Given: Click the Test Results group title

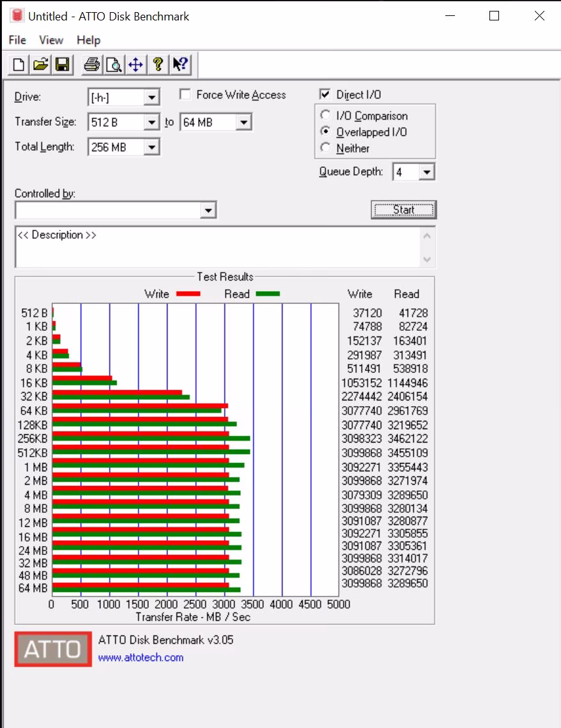Looking at the screenshot, I should click(226, 277).
